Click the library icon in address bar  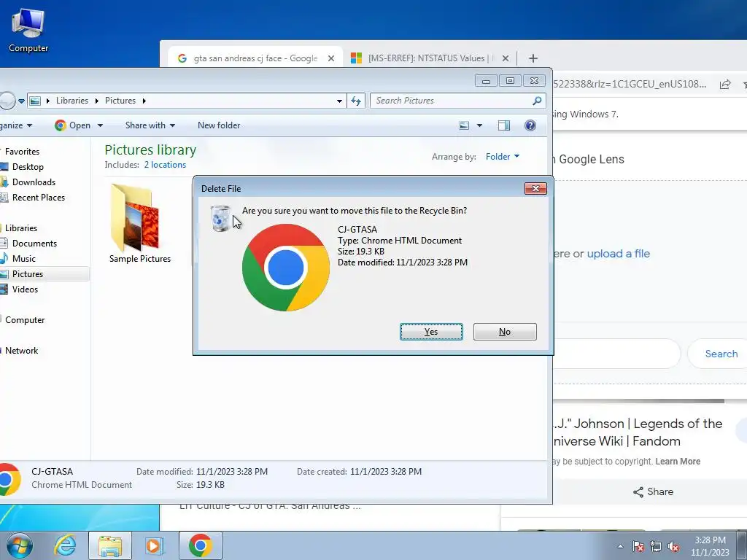[35, 101]
